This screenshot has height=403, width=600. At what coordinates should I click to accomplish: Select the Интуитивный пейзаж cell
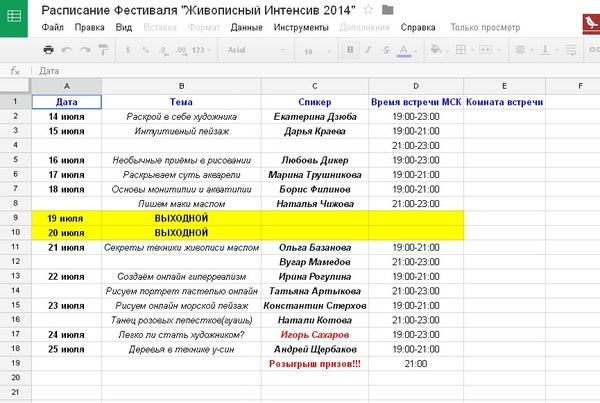[181, 131]
